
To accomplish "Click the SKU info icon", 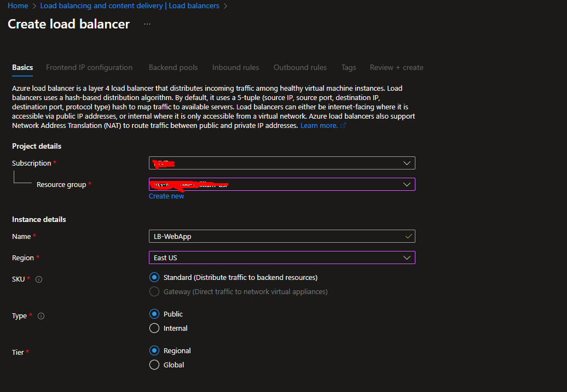I will coord(39,279).
